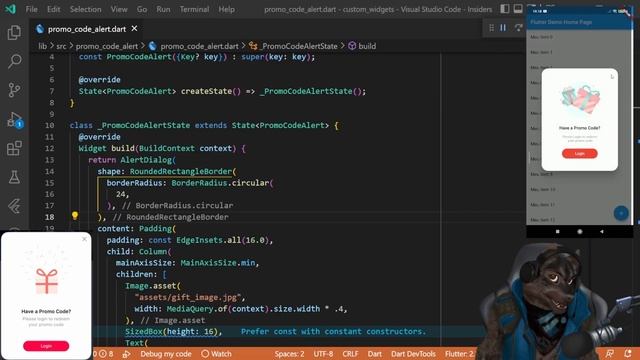This screenshot has width=640, height=360.
Task: Open the Terminal menu
Action: tap(194, 9)
